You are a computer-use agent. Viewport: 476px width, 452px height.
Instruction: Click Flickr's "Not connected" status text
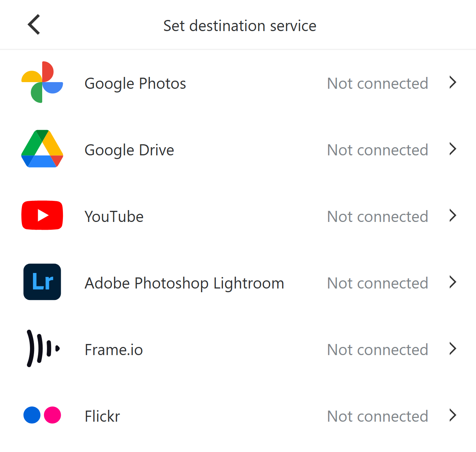click(x=378, y=416)
